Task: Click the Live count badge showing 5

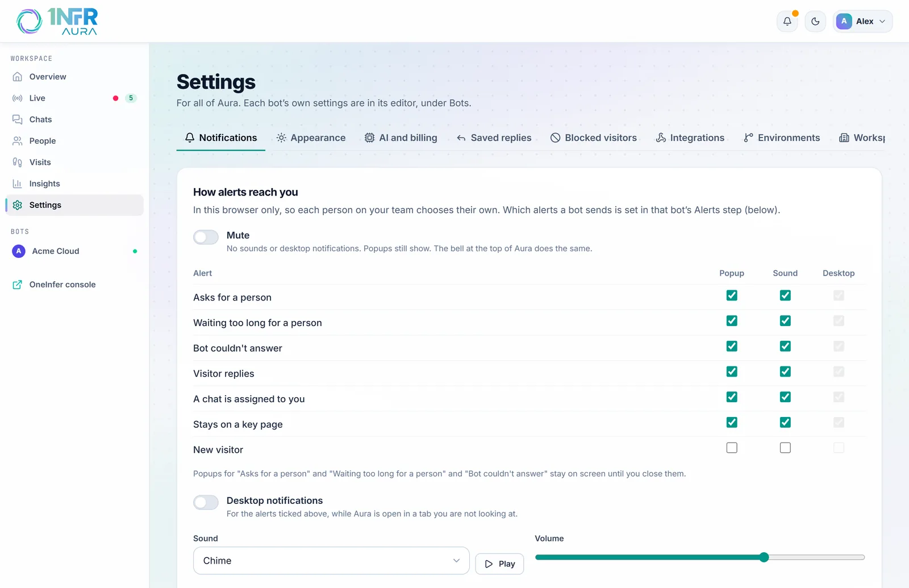Action: point(131,98)
